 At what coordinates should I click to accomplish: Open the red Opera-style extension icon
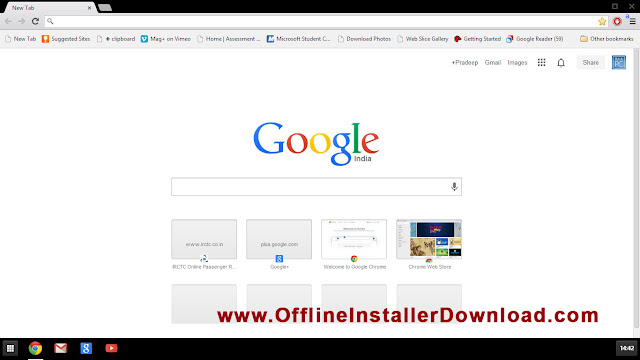(x=617, y=22)
